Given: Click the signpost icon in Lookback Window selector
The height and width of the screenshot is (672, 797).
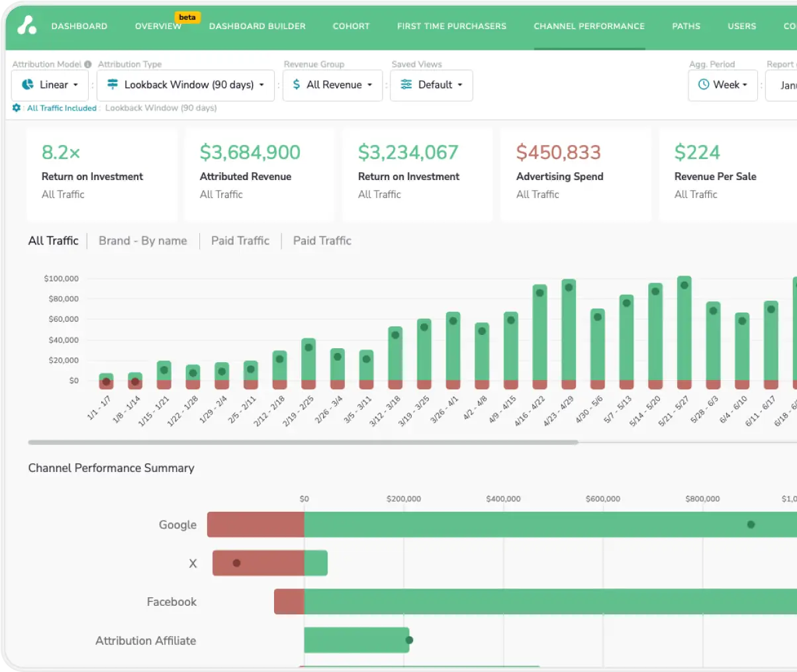Looking at the screenshot, I should 113,85.
